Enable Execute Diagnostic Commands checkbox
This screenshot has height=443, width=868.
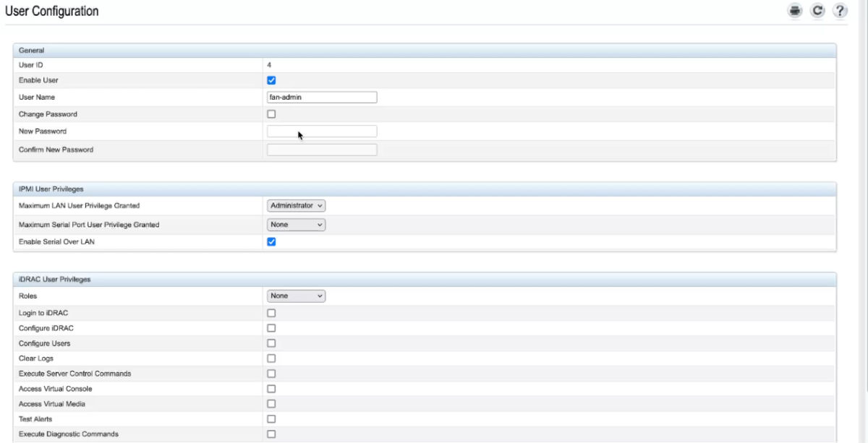click(x=271, y=434)
